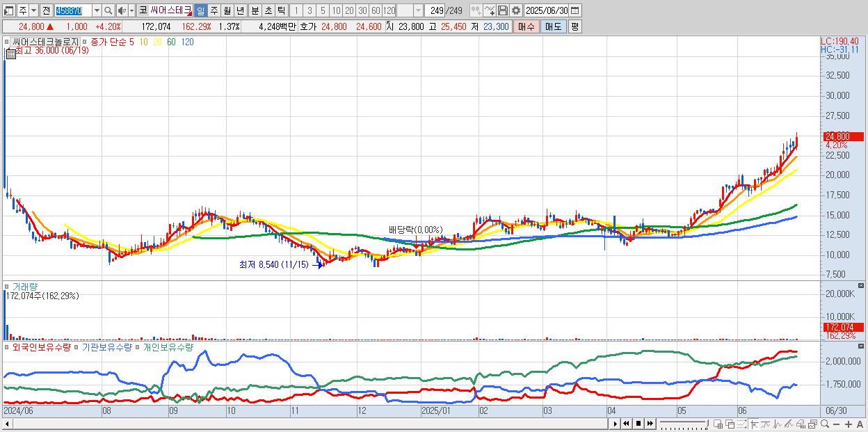Choose the 1 interval button
Viewport: 868px width, 432px height.
(x=296, y=10)
